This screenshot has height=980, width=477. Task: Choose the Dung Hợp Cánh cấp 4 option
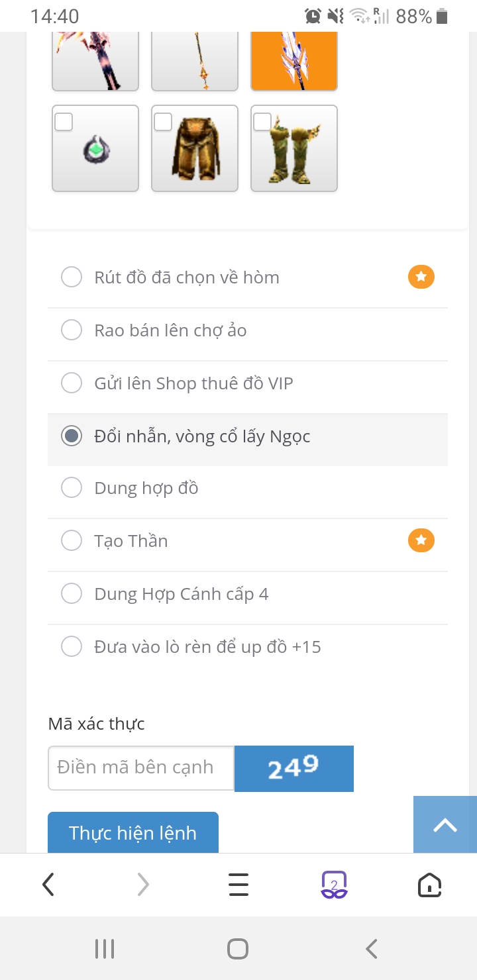pyautogui.click(x=72, y=593)
